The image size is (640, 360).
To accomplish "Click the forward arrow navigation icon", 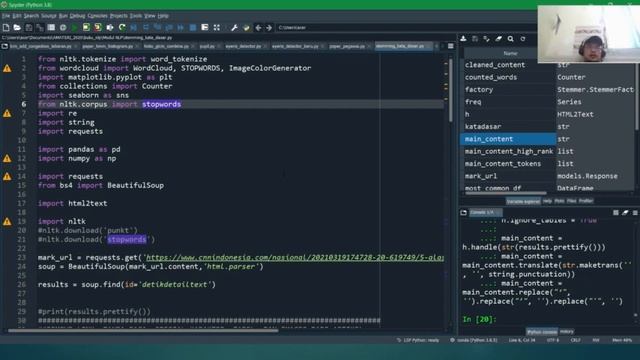I will click(x=269, y=27).
